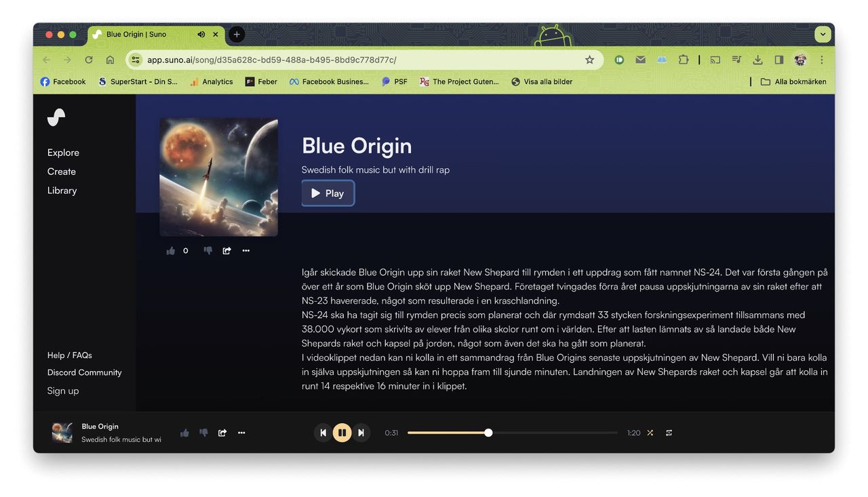
Task: Skip to the next track
Action: (361, 433)
